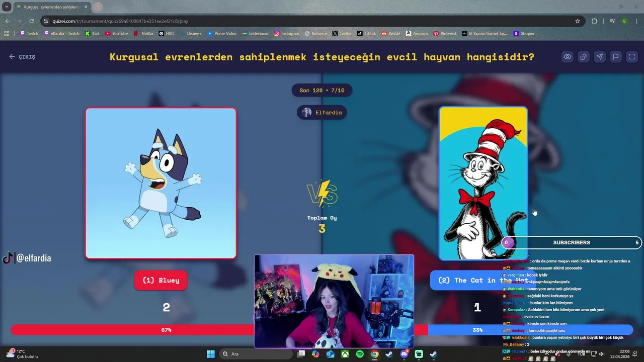The width and height of the screenshot is (644, 362).
Task: Click the report flag icon
Action: point(616,57)
